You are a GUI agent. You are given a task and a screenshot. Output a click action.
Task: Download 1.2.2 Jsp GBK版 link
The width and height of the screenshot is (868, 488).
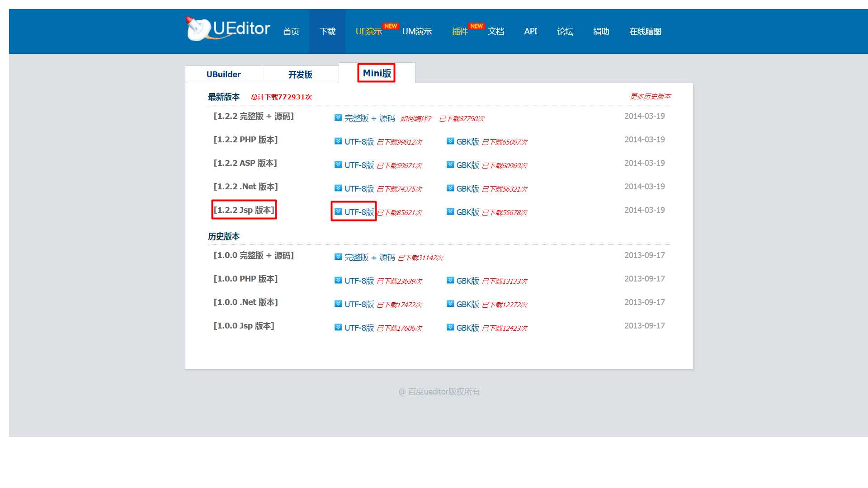(x=467, y=212)
